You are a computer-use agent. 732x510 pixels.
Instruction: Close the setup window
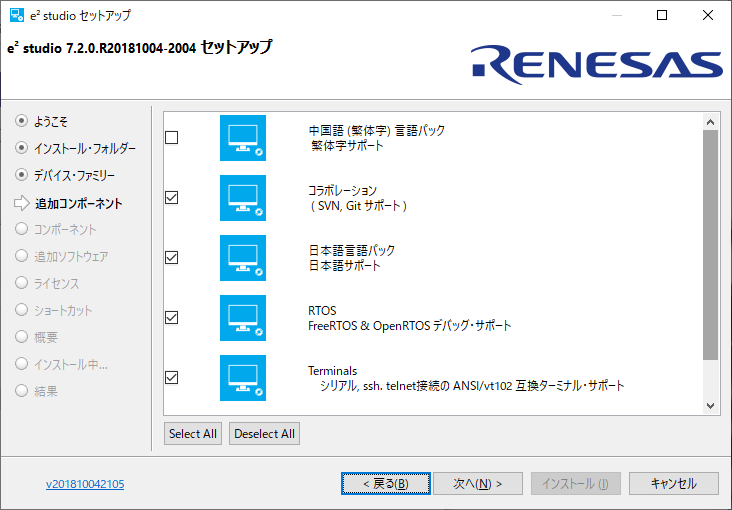point(708,15)
